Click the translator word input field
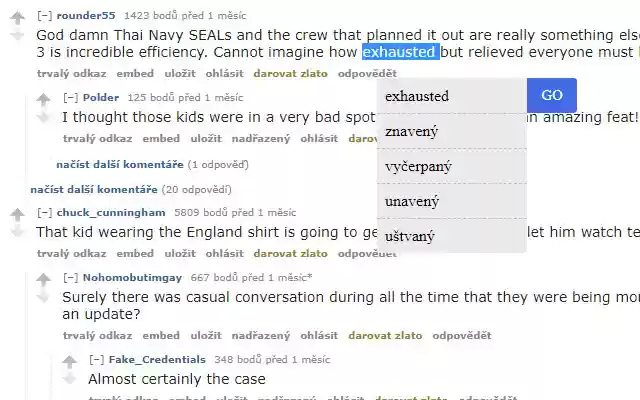This screenshot has width=640, height=400. 451,96
